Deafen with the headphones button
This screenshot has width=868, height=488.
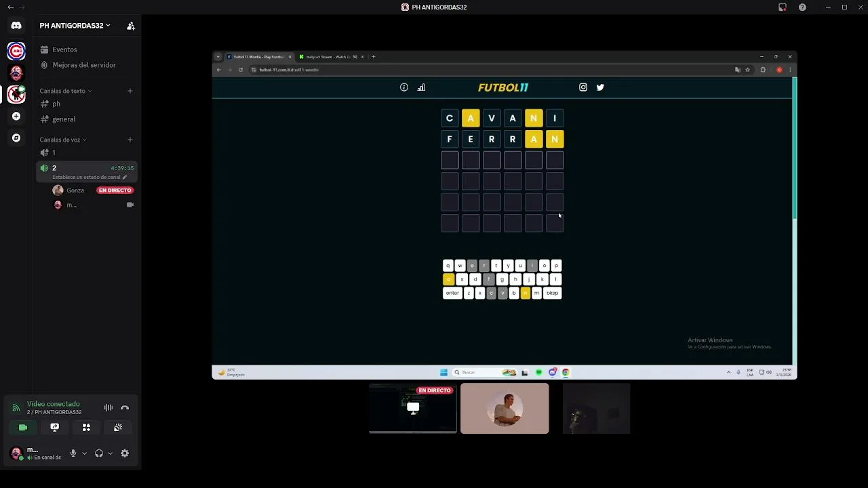(x=99, y=453)
